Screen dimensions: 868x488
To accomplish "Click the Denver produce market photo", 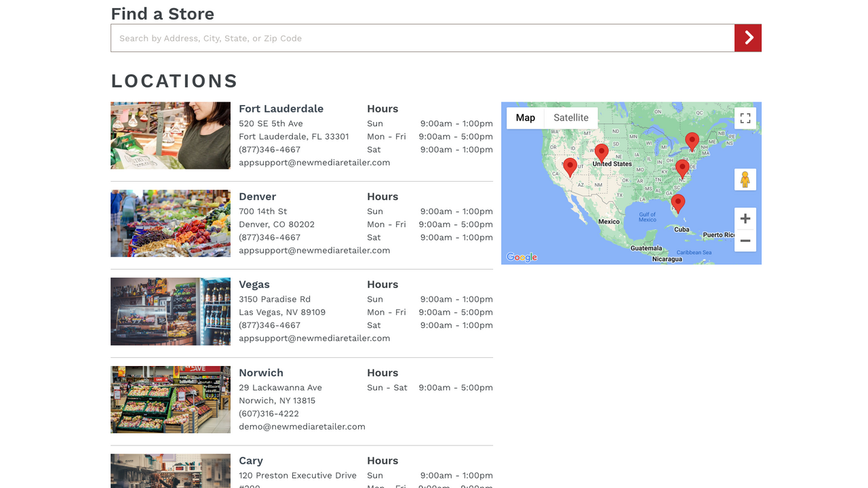I will (170, 223).
